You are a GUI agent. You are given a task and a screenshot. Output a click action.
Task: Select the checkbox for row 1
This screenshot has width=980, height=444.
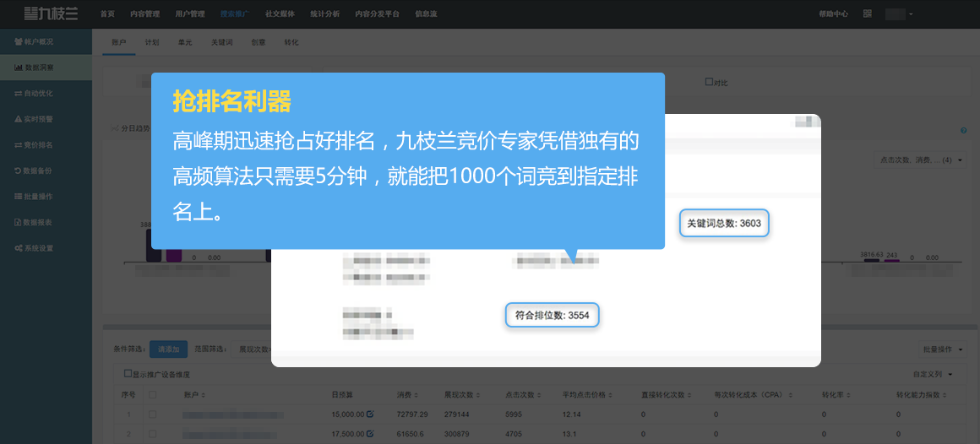point(152,414)
